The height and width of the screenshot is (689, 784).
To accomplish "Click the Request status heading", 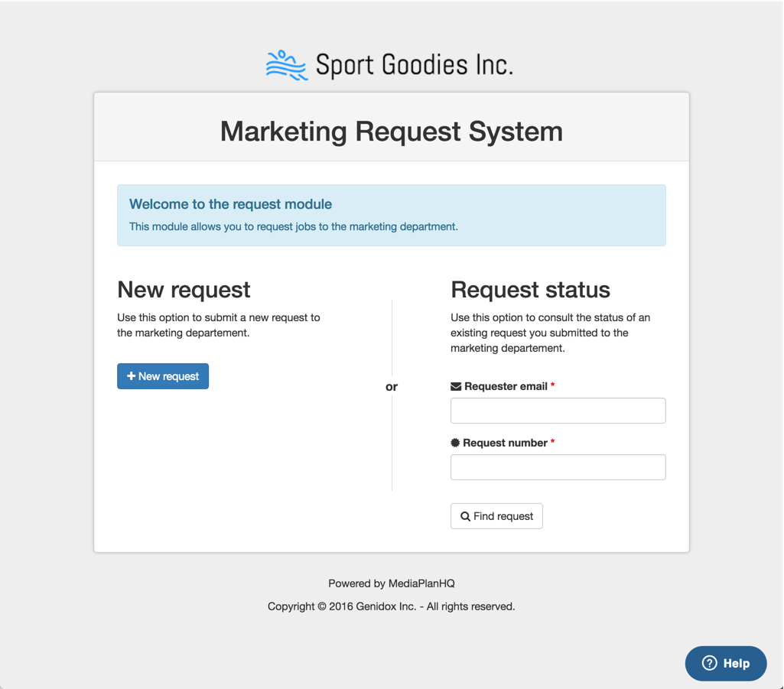I will [x=530, y=290].
